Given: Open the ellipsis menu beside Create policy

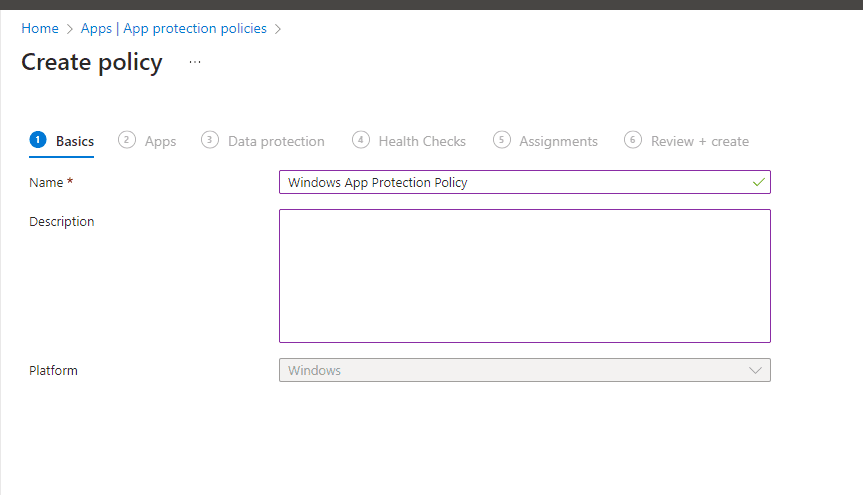Looking at the screenshot, I should coord(195,62).
